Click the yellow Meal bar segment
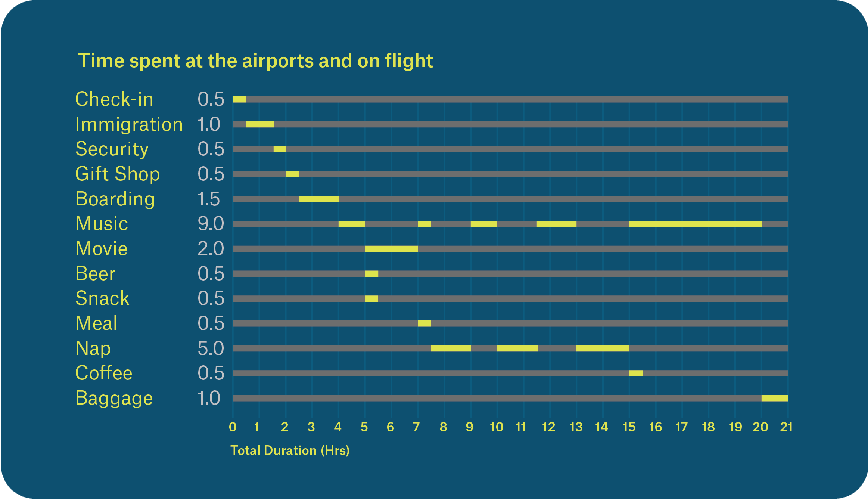The height and width of the screenshot is (499, 868). coord(424,323)
